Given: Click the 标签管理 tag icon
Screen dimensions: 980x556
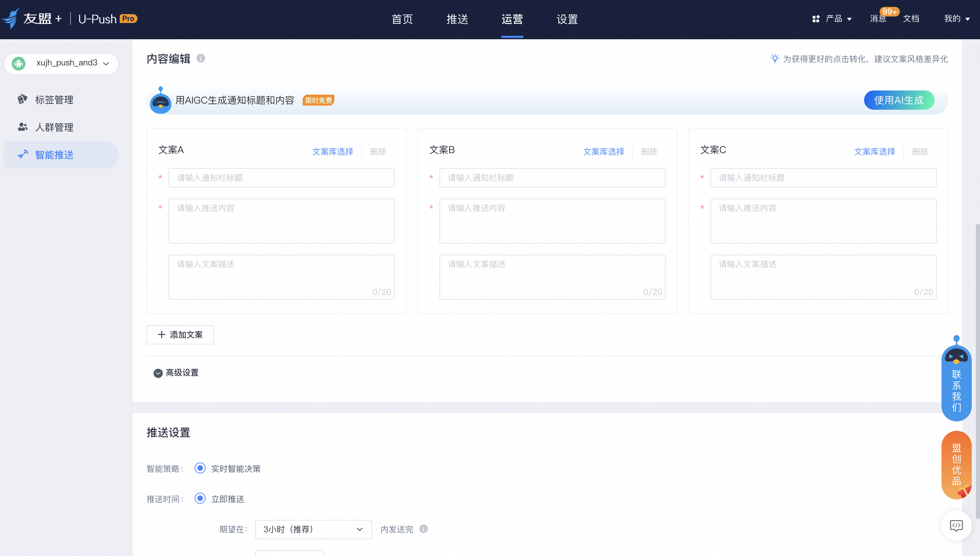Looking at the screenshot, I should (22, 99).
